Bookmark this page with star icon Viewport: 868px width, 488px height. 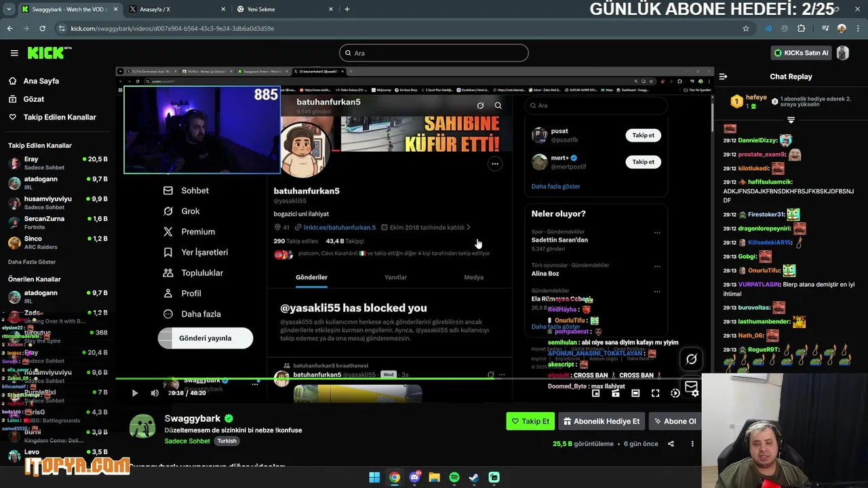click(746, 28)
